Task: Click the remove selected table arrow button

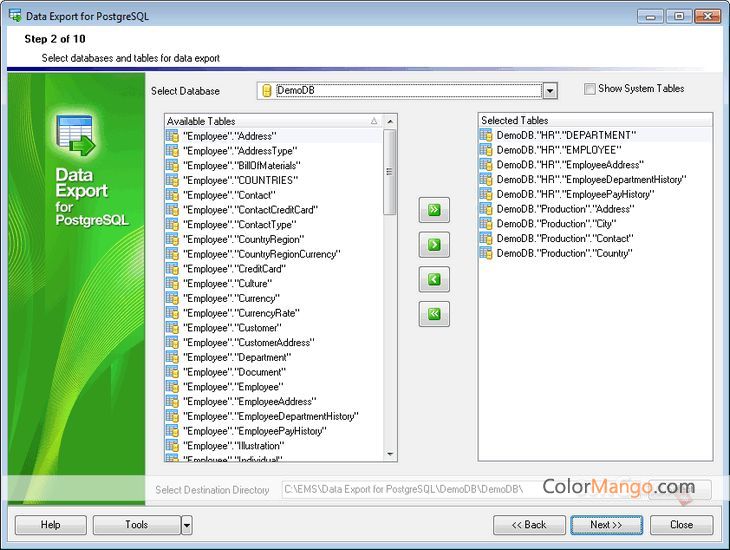Action: [434, 279]
